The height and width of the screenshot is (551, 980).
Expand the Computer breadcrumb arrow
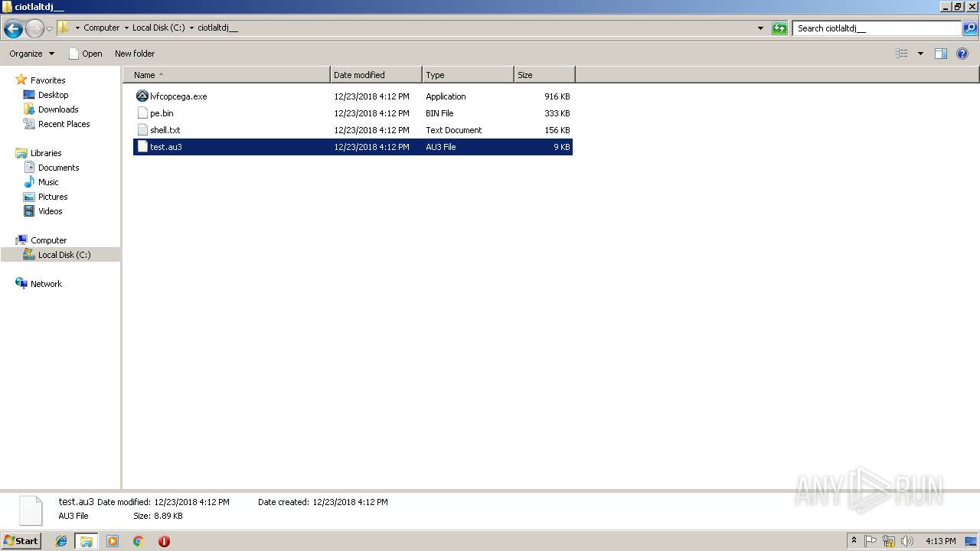coord(126,28)
